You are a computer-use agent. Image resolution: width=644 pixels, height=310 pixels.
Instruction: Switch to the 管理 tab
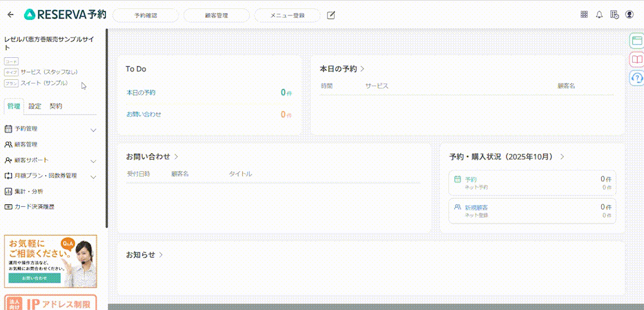point(14,106)
